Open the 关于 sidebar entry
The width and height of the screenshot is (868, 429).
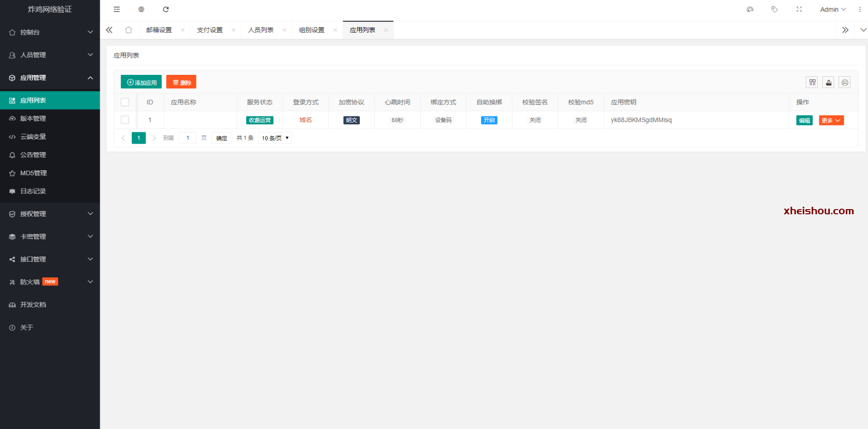50,327
